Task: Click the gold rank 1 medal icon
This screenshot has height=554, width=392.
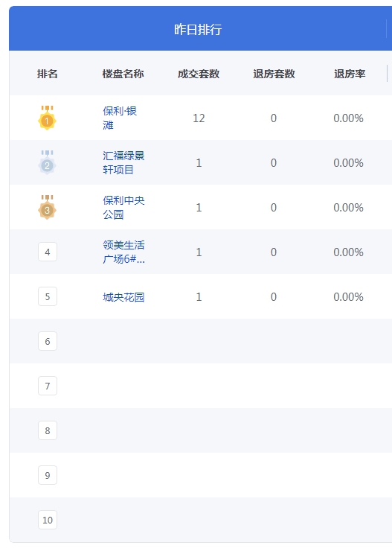Action: 48,118
